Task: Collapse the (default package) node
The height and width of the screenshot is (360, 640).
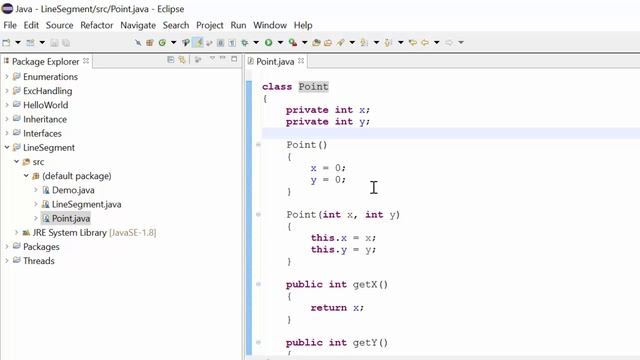Action: pos(26,176)
